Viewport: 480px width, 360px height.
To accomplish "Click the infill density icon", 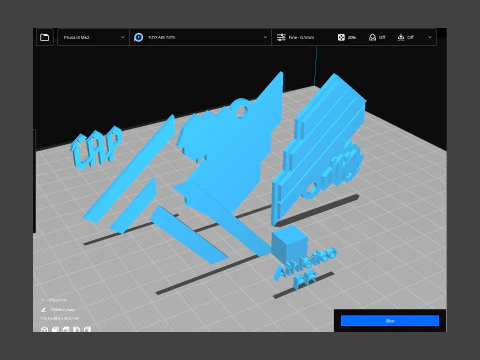I will point(341,37).
